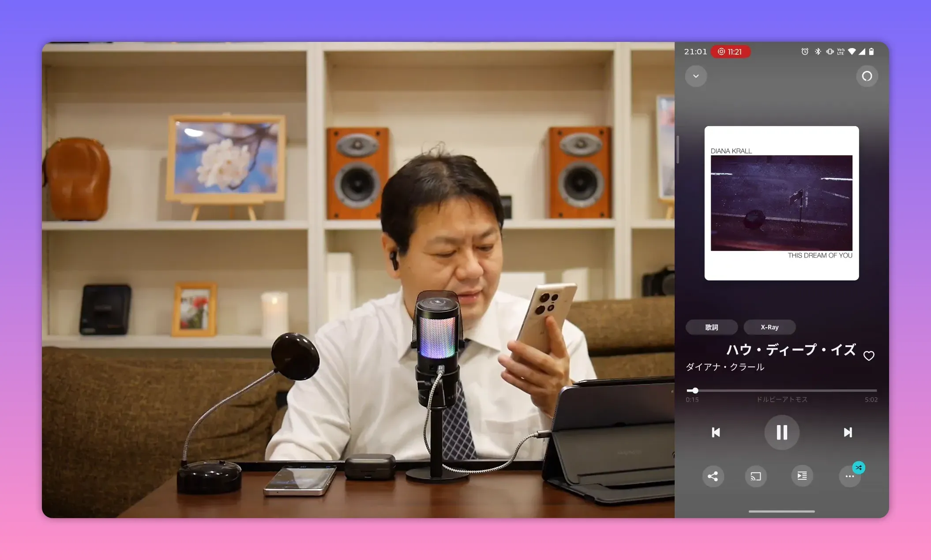This screenshot has height=560, width=931.
Task: Favorite the song with the heart
Action: pos(869,356)
